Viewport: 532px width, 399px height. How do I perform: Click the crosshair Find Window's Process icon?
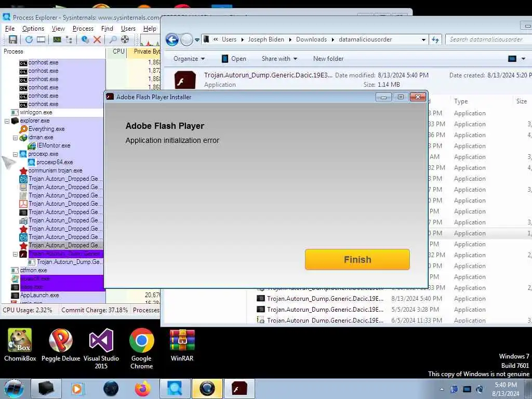click(125, 39)
